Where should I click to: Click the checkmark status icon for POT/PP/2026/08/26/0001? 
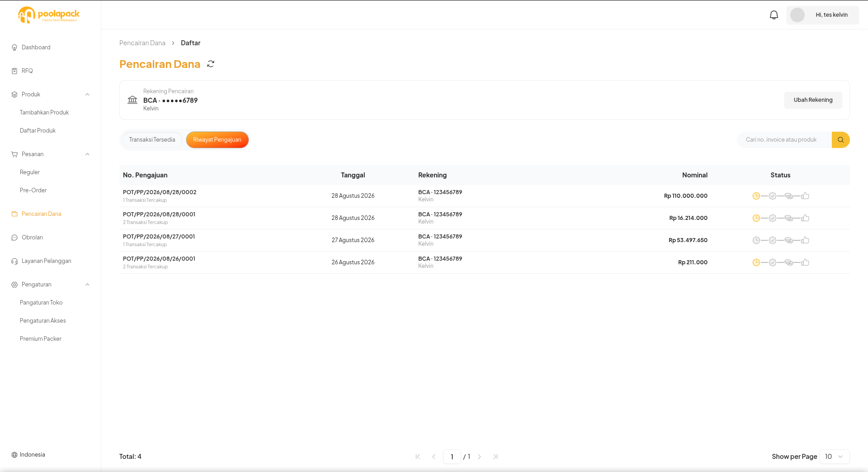[773, 262]
